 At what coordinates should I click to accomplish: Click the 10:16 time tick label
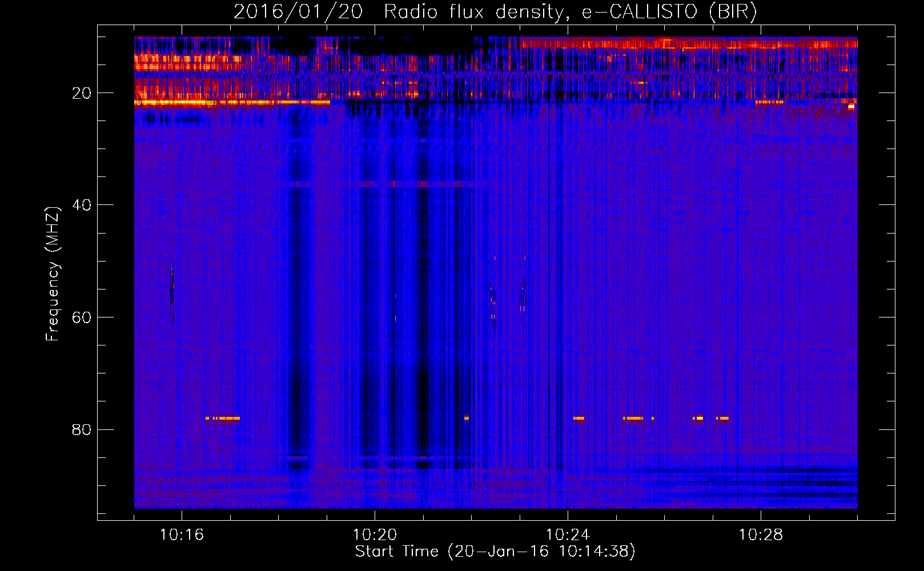[182, 534]
